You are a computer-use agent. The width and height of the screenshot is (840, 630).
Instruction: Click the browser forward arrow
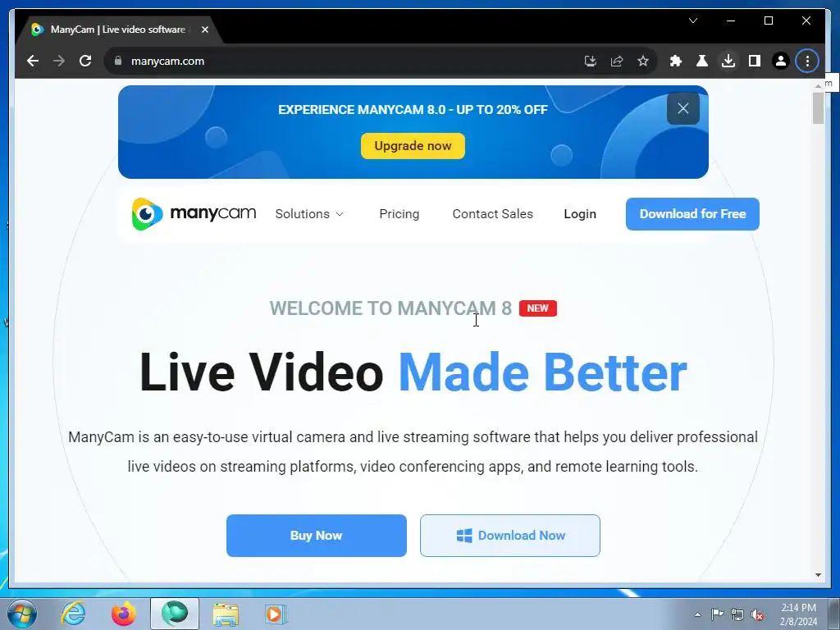tap(59, 61)
